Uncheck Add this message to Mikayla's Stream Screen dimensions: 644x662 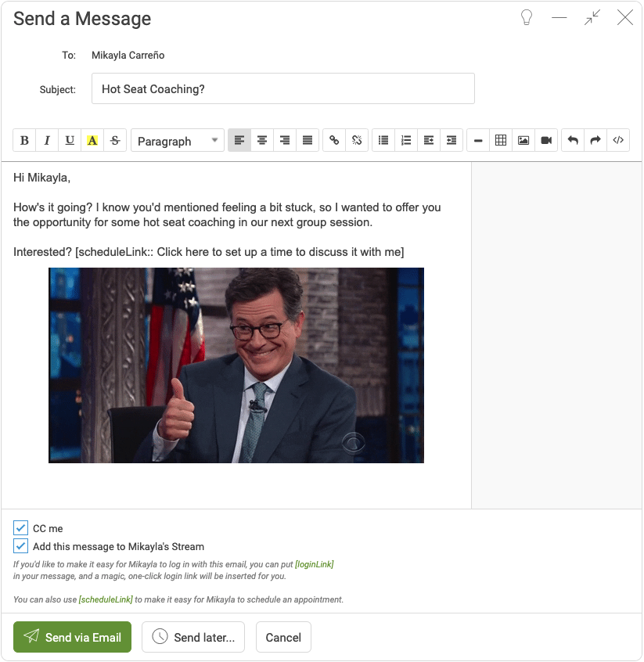20,546
